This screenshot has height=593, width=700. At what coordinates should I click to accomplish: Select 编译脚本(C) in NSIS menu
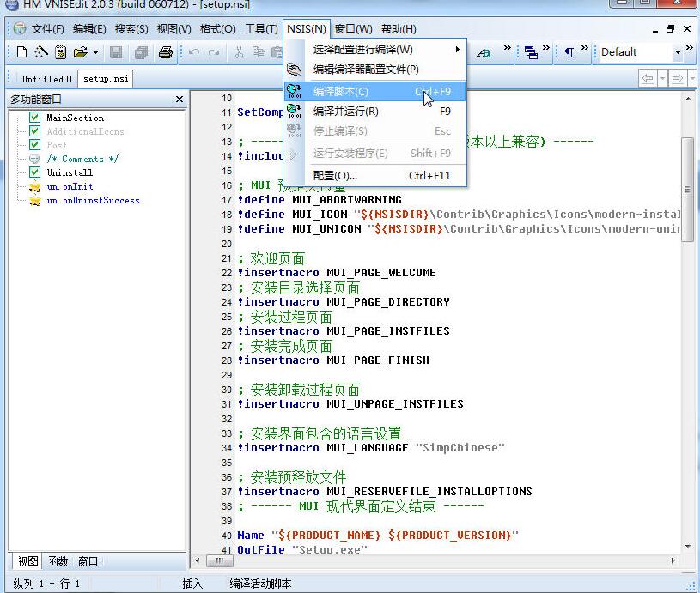click(375, 92)
